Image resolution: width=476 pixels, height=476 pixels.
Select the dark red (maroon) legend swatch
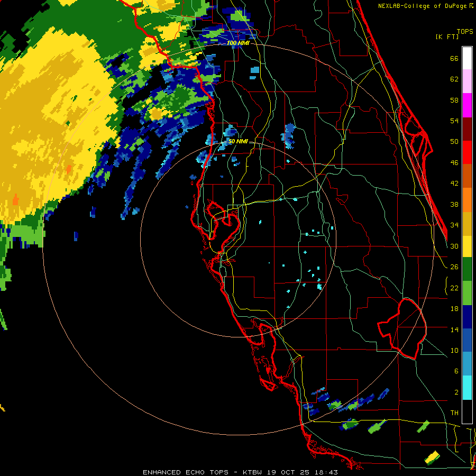click(x=467, y=129)
